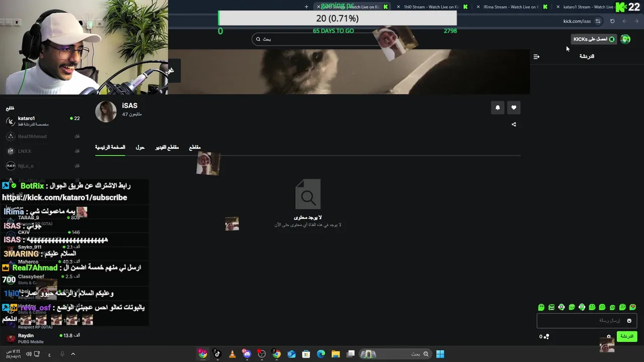Open the Windows Start menu
Image resolution: width=644 pixels, height=362 pixels.
(440, 354)
